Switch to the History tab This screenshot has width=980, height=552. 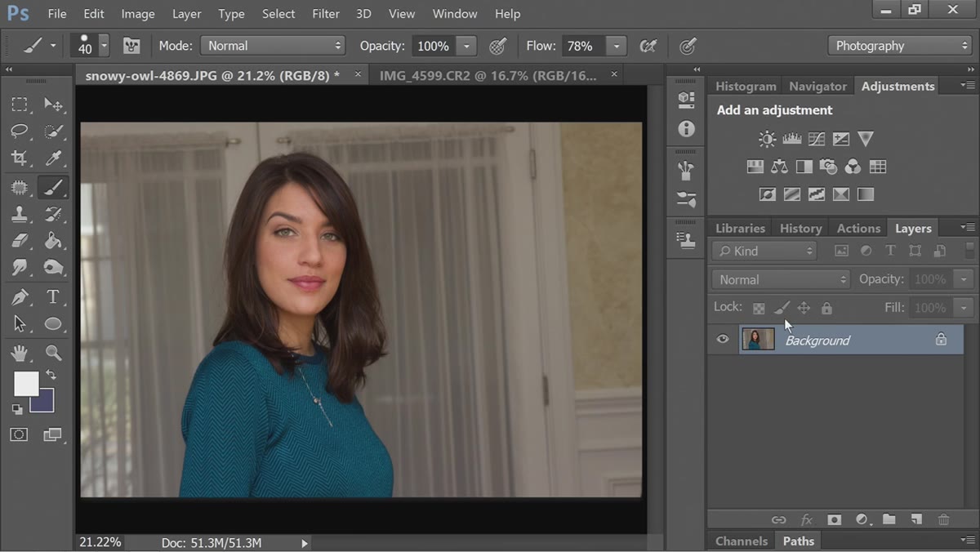pos(800,229)
